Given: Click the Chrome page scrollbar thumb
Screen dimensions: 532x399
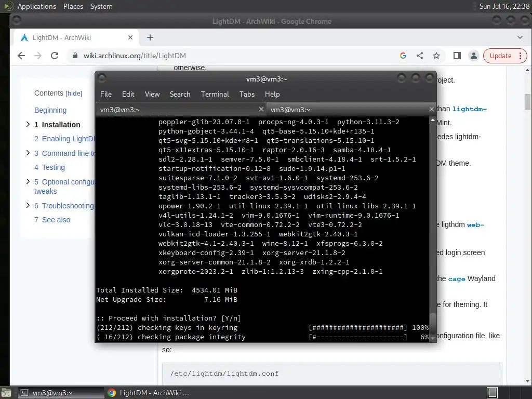Looking at the screenshot, I should pos(527,101).
